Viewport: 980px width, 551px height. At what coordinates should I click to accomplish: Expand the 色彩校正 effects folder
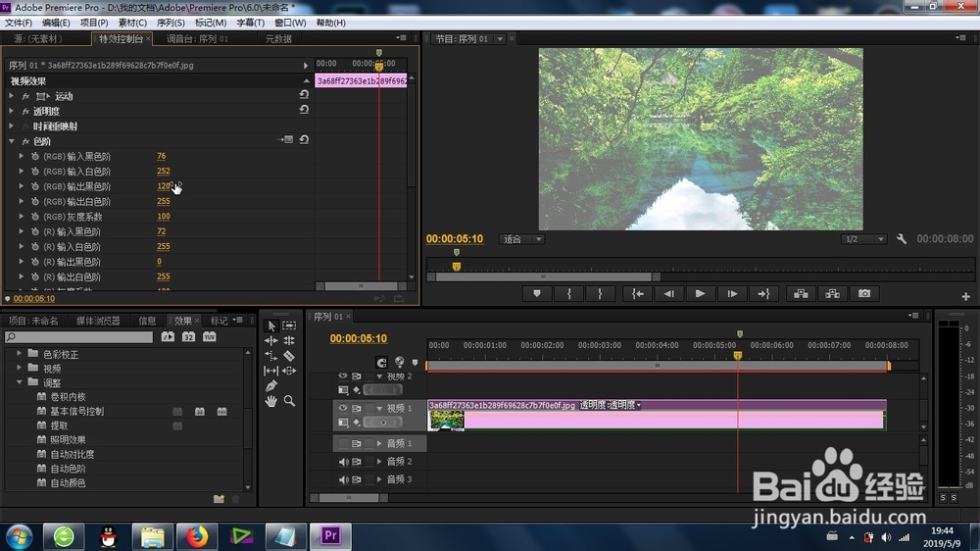(x=19, y=353)
